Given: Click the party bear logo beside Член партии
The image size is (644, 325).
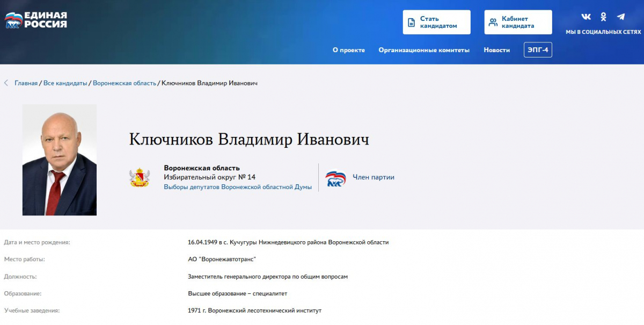Looking at the screenshot, I should [336, 178].
